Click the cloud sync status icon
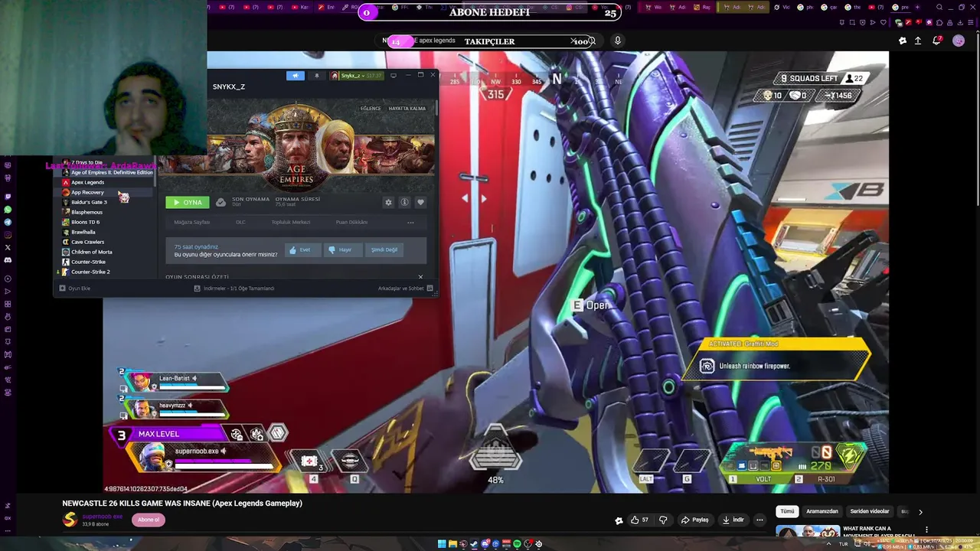This screenshot has width=980, height=551. point(220,202)
